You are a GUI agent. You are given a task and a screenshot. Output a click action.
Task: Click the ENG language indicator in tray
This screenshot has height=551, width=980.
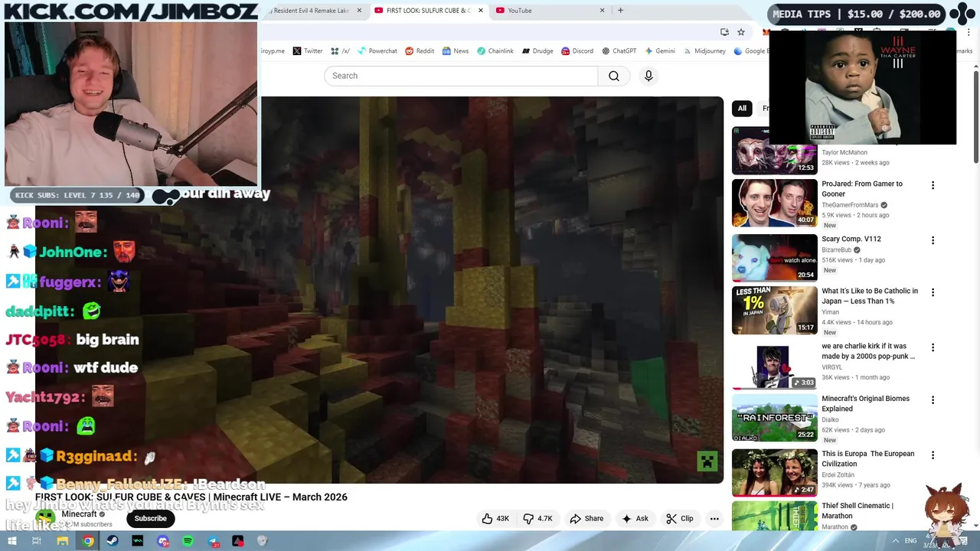910,541
